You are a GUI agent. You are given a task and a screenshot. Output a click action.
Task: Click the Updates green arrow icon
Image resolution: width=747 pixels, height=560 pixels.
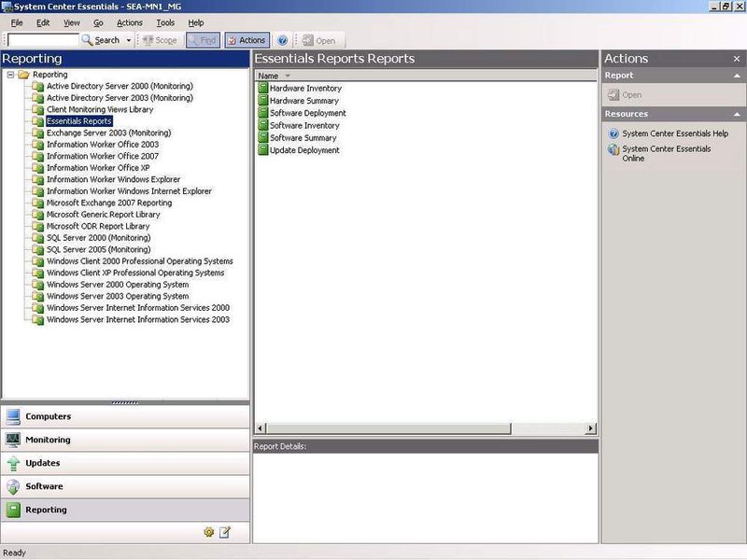point(13,464)
